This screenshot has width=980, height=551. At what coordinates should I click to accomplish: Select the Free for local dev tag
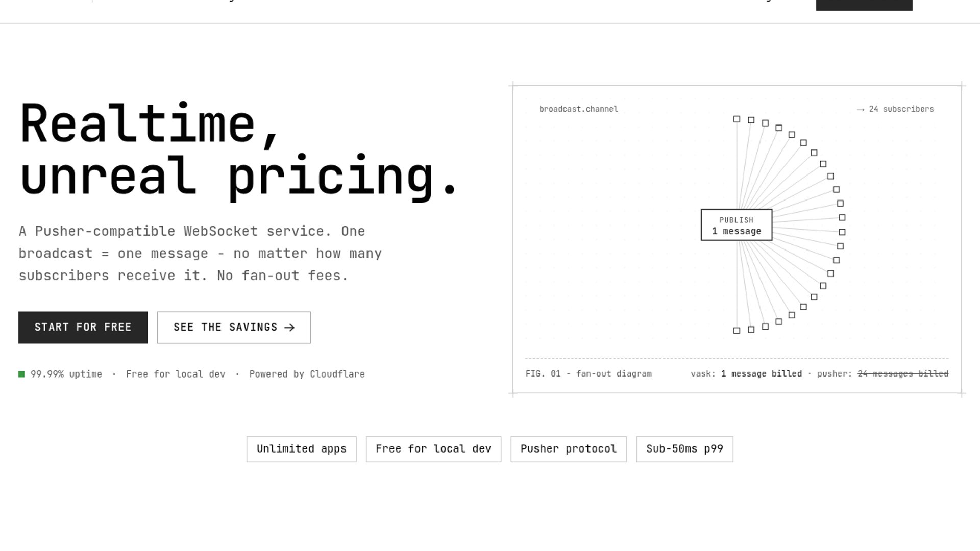[x=433, y=449]
